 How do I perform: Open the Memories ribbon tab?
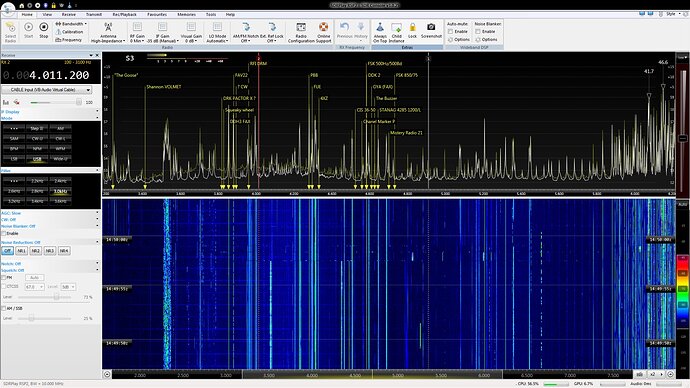tap(187, 15)
